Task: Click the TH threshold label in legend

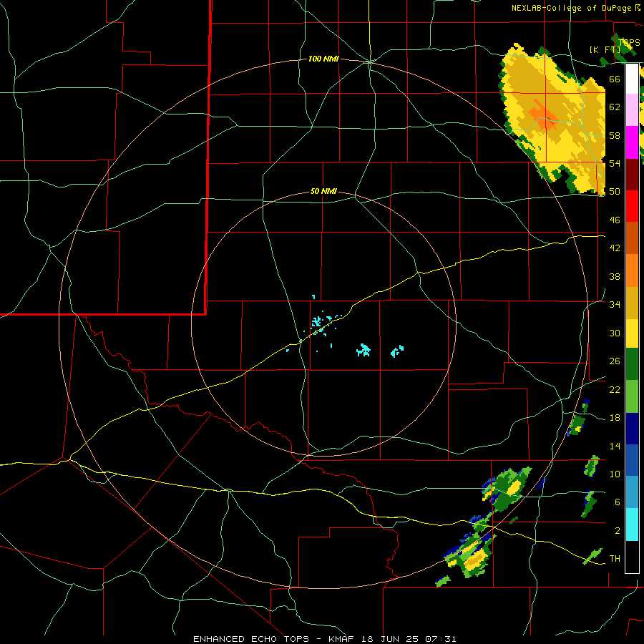Action: (615, 558)
